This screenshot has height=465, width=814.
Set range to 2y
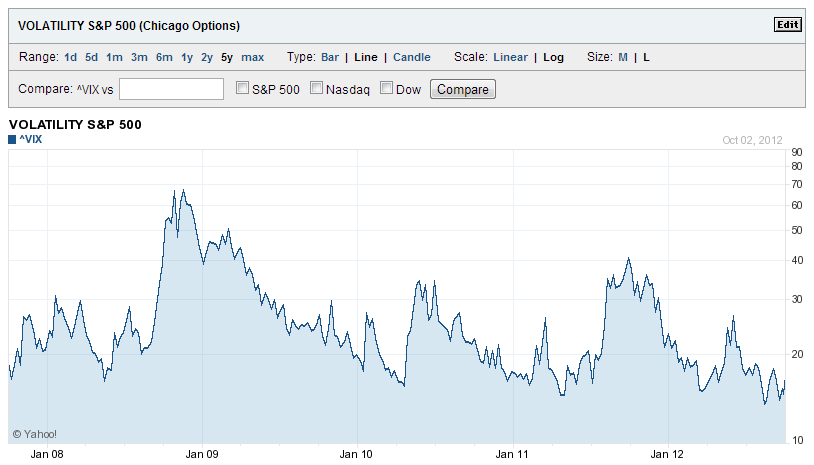207,57
